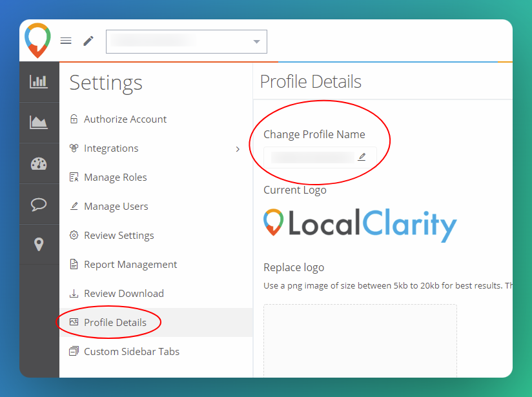Open the bar chart sidebar icon
The image size is (532, 397).
click(39, 81)
